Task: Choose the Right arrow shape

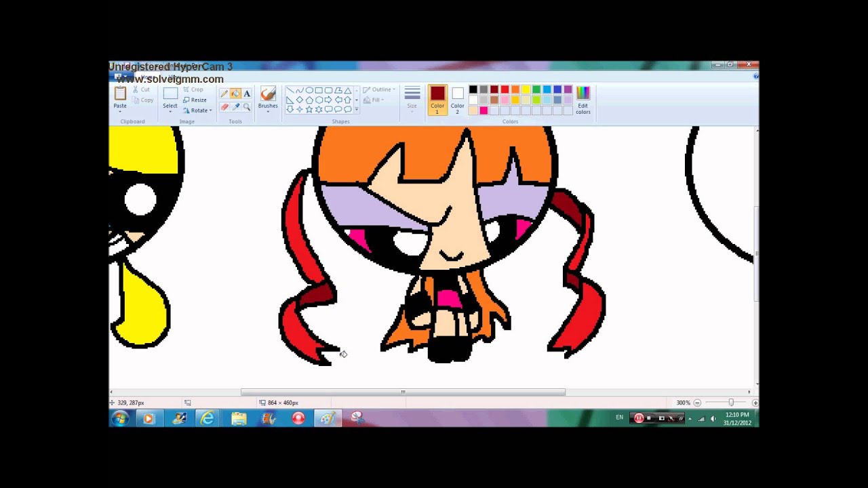Action: [x=328, y=100]
